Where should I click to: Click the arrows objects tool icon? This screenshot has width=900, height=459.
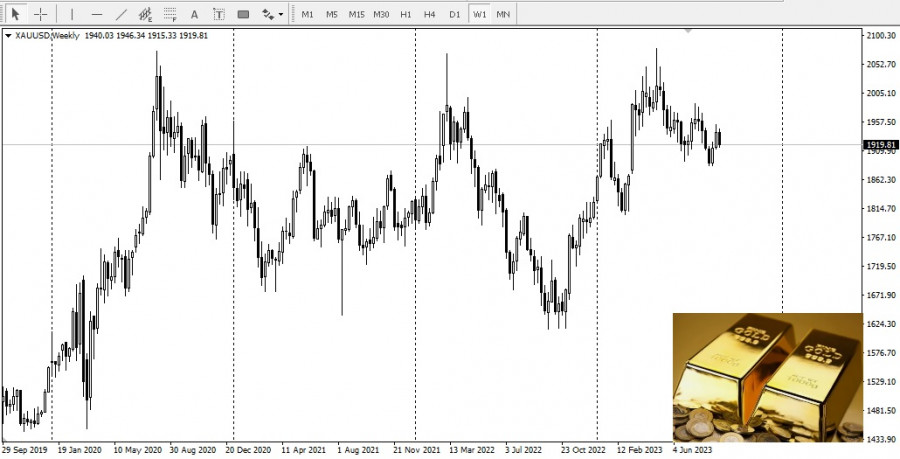click(x=267, y=14)
